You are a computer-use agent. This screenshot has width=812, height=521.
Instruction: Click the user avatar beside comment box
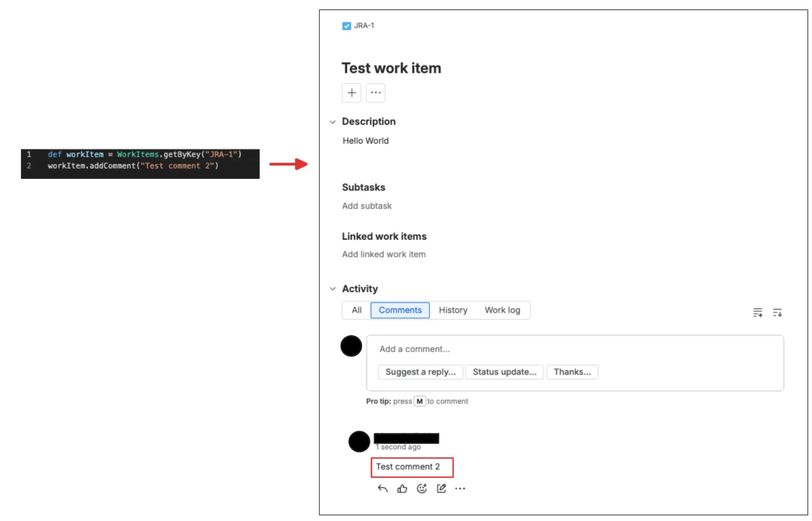coord(351,346)
